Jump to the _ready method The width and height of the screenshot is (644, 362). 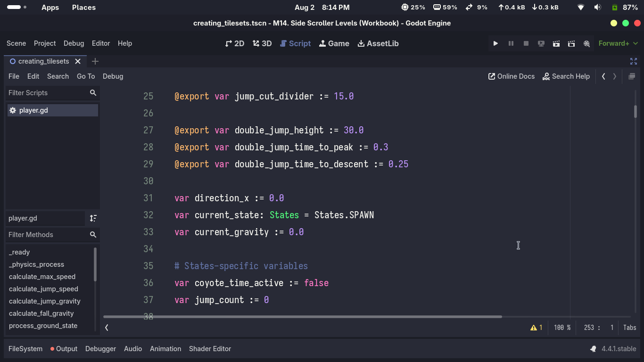point(19,252)
